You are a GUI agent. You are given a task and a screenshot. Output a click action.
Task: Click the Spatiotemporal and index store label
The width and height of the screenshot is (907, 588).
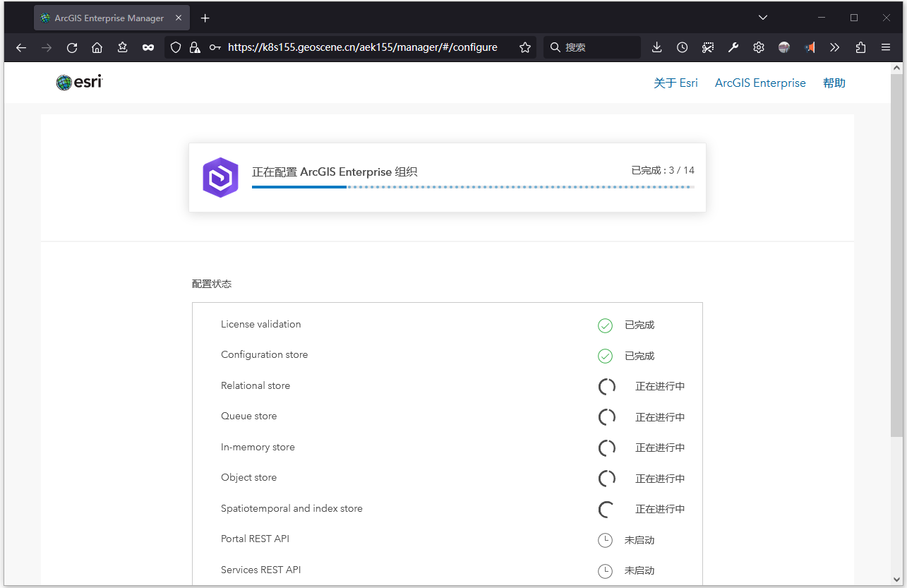[292, 508]
